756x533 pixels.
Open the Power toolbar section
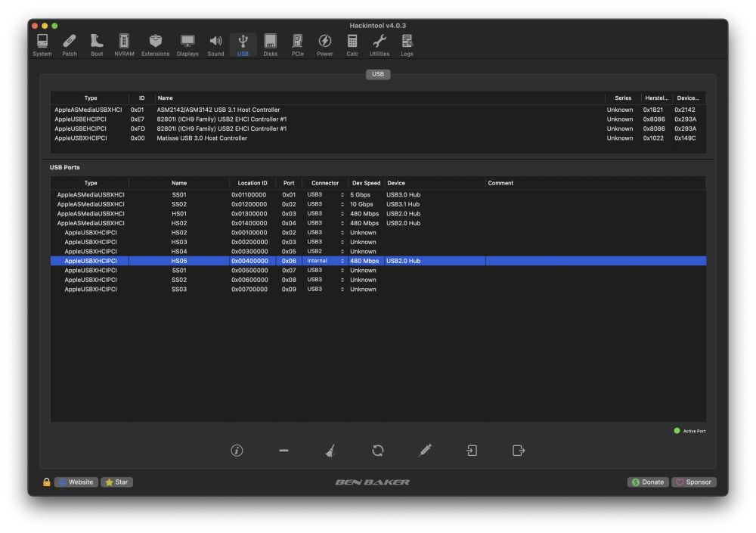point(325,45)
